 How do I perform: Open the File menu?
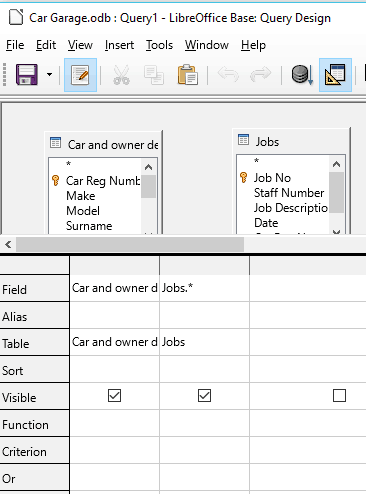point(15,45)
